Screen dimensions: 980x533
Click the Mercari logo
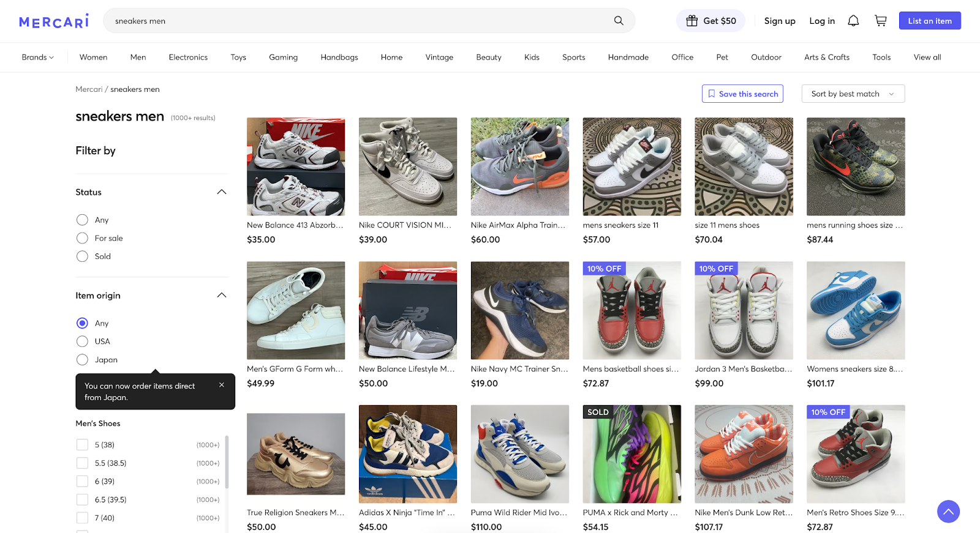click(54, 21)
